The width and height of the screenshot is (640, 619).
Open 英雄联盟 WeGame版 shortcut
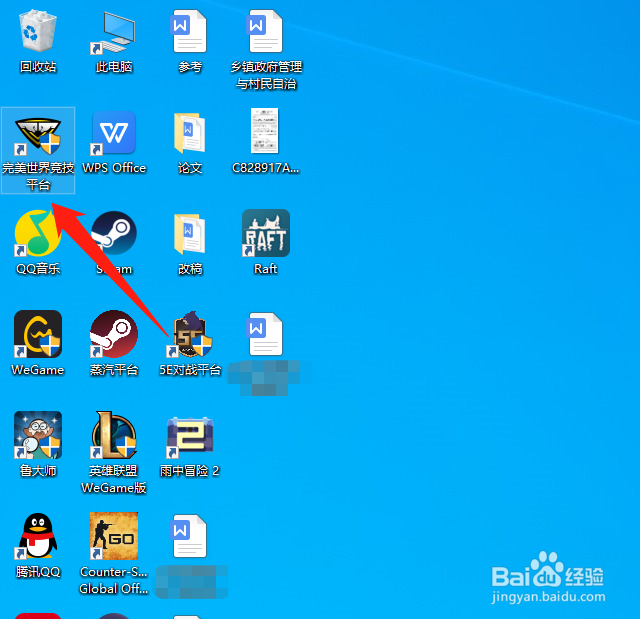pos(114,435)
